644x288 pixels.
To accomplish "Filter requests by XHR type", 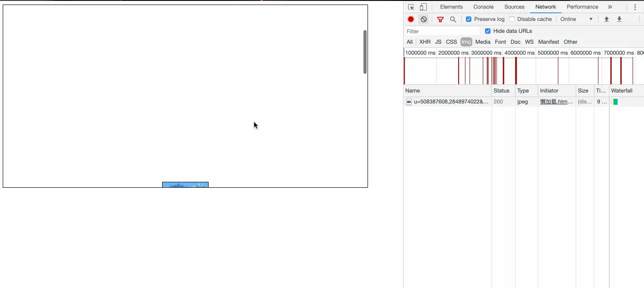I will [425, 42].
